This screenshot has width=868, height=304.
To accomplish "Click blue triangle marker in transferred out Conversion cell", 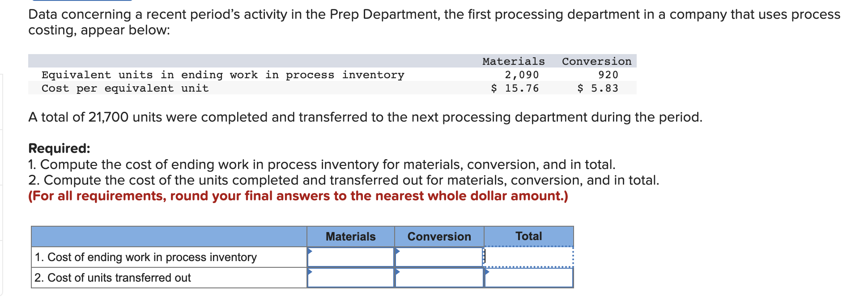I will pyautogui.click(x=397, y=271).
